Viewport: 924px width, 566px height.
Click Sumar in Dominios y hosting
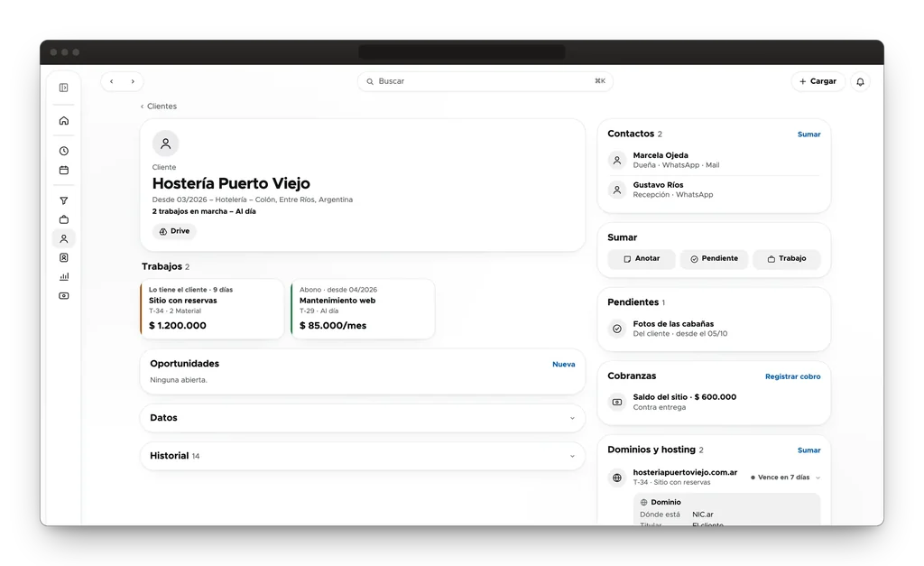(x=809, y=450)
